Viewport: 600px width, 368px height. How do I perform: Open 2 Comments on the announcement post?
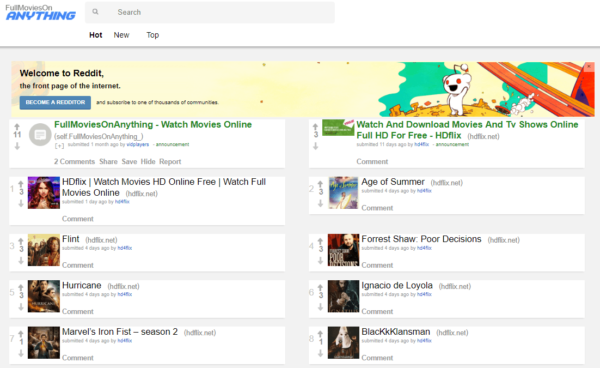74,161
